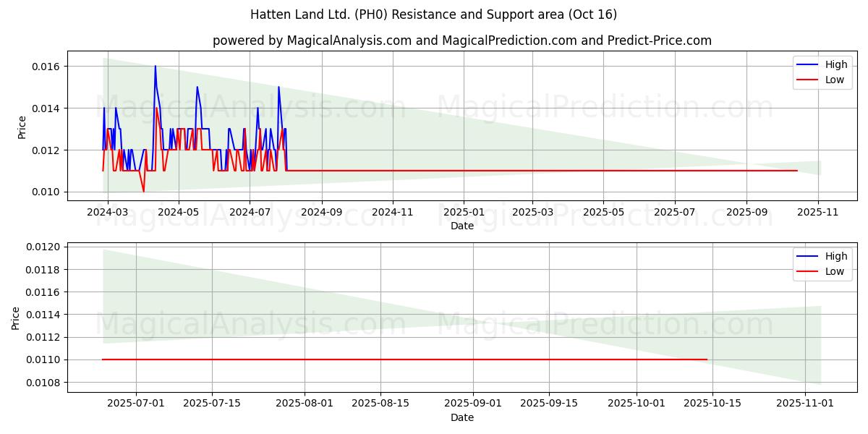The height and width of the screenshot is (434, 868).
Task: Click the top chart Date axis label
Action: [461, 226]
